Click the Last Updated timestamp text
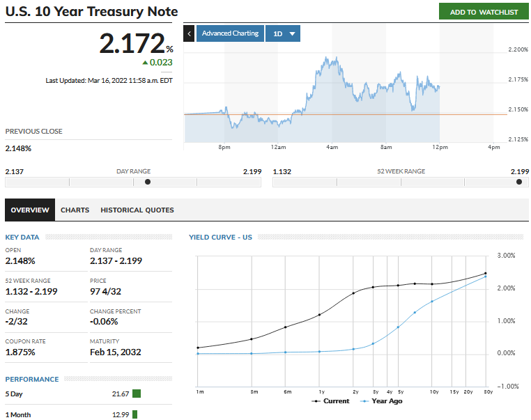The height and width of the screenshot is (420, 531). pyautogui.click(x=109, y=81)
